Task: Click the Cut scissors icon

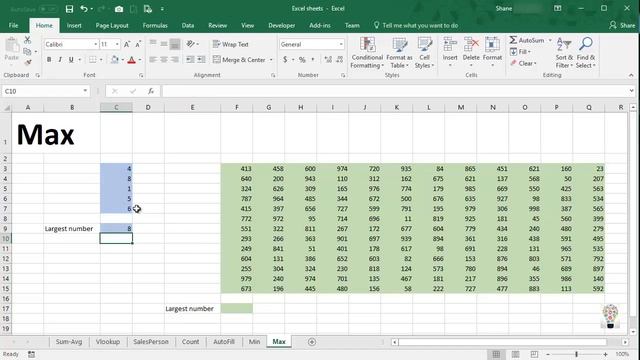Action: click(x=27, y=40)
